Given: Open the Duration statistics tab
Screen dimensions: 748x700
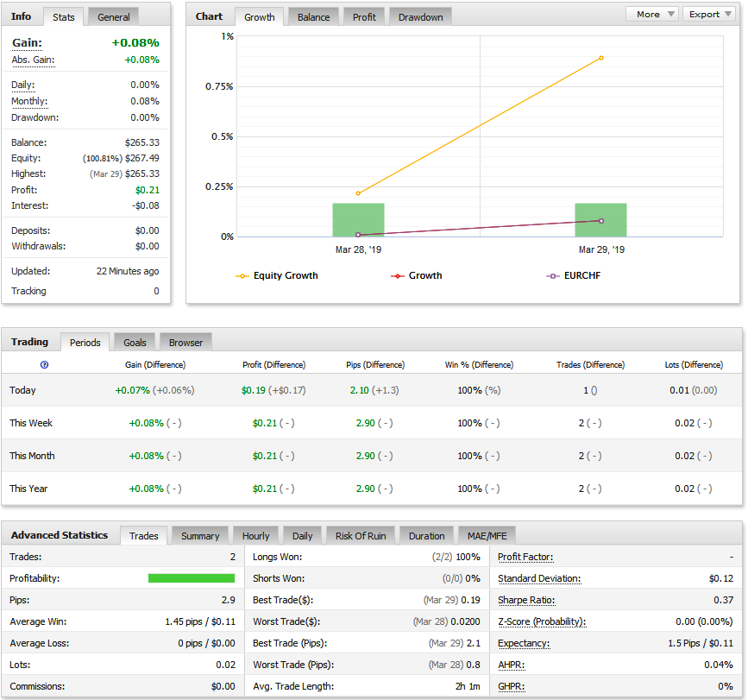Looking at the screenshot, I should [x=426, y=536].
